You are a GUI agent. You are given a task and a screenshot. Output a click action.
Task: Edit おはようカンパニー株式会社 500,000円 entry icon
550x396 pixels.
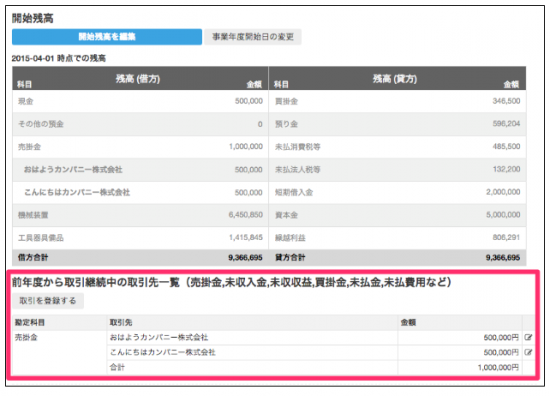(528, 337)
